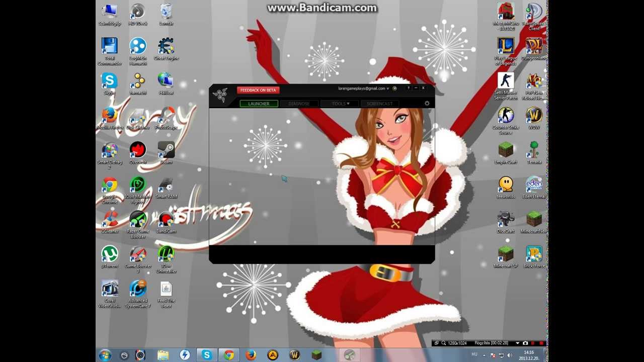644x362 pixels.
Task: Open the WOW desktop shortcut
Action: click(534, 119)
